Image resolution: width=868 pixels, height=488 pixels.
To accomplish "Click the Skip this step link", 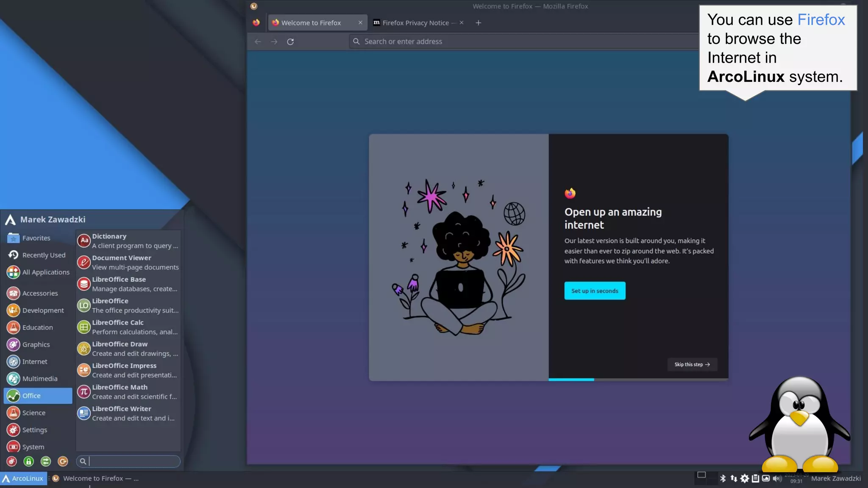I will (x=692, y=364).
